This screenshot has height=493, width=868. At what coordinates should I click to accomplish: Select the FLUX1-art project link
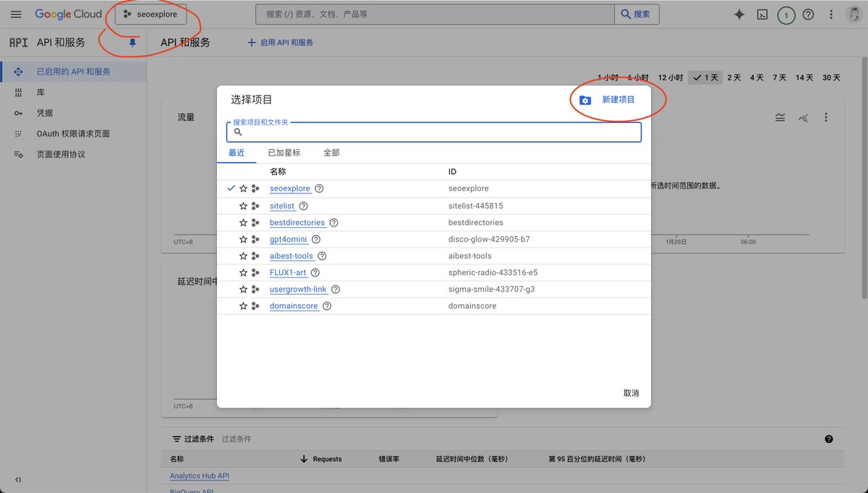pos(288,272)
